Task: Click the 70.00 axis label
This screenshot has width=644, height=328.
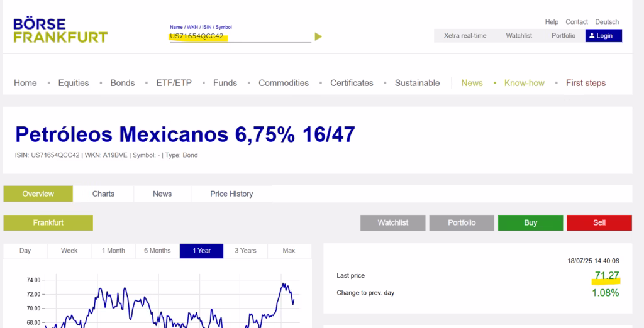Action: pyautogui.click(x=34, y=309)
